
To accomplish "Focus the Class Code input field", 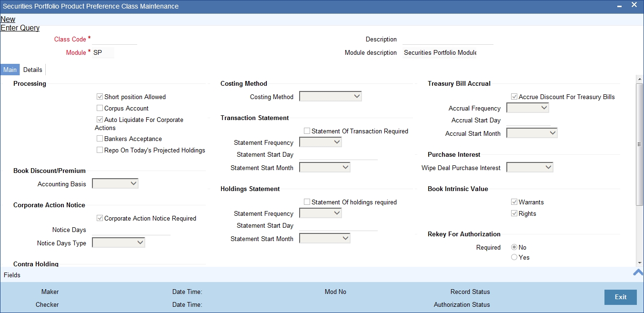I will (x=114, y=39).
